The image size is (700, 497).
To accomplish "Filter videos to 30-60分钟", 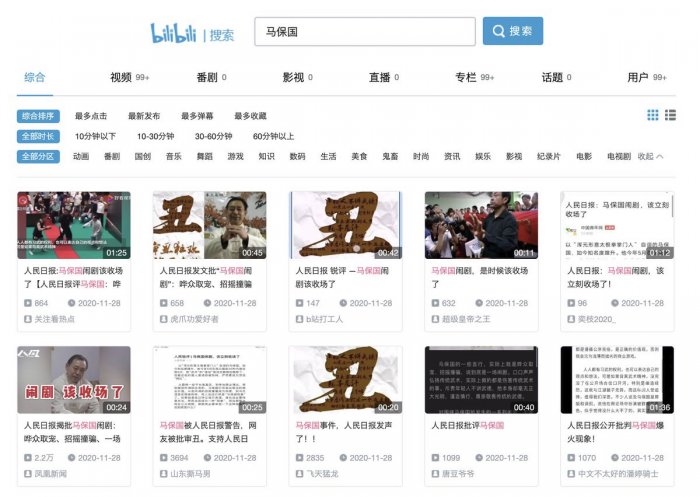I will pyautogui.click(x=213, y=136).
